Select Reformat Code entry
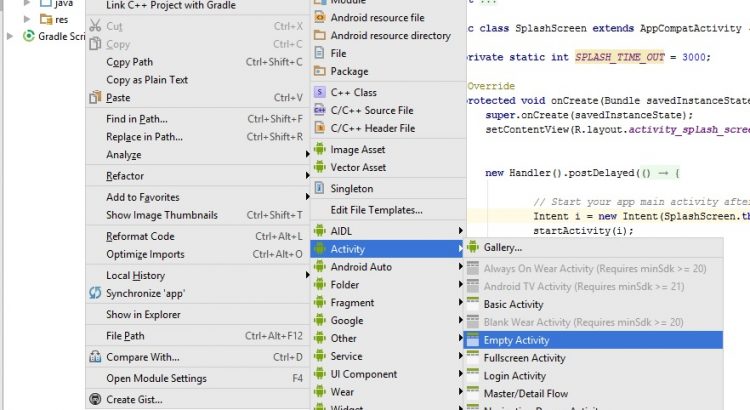The image size is (750, 410). tap(140, 236)
